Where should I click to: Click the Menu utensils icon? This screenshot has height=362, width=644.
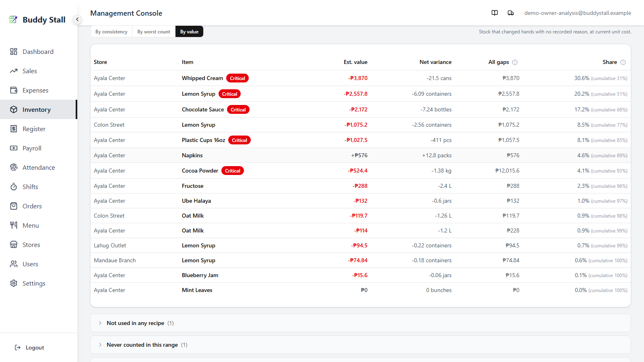point(14,225)
